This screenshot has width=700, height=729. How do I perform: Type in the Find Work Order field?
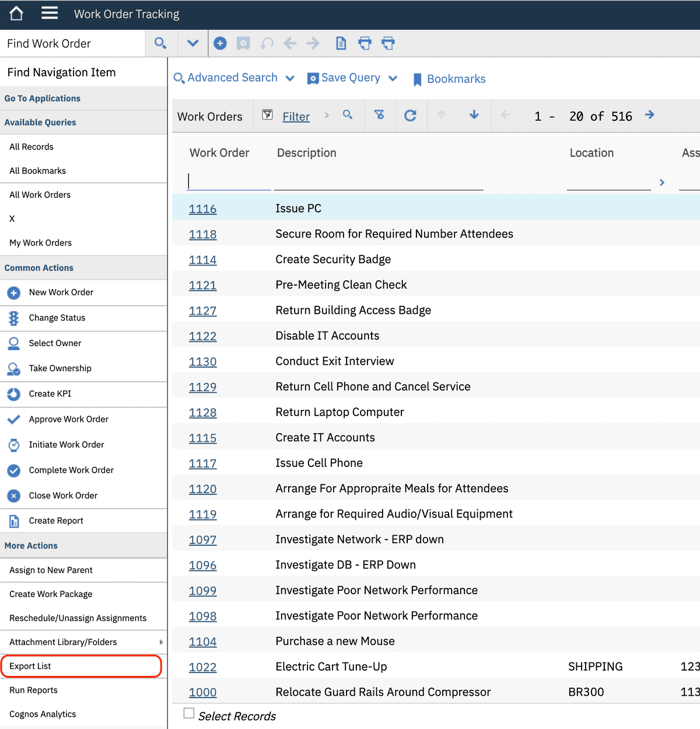(70, 43)
